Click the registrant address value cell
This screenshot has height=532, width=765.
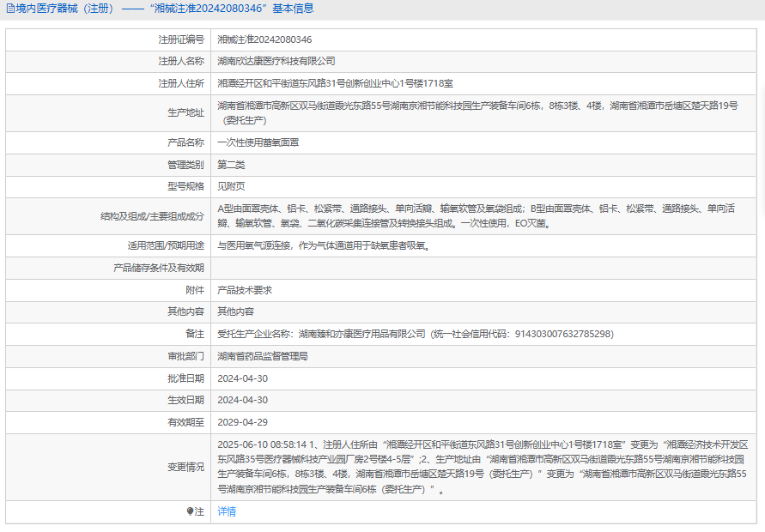tap(335, 83)
